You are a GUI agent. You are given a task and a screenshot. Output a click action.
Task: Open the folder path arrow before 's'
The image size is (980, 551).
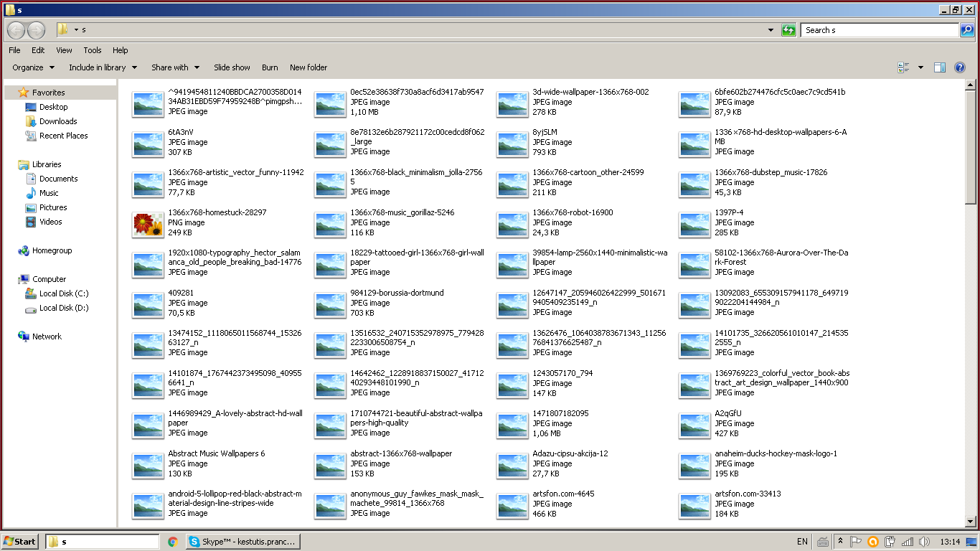pos(76,30)
